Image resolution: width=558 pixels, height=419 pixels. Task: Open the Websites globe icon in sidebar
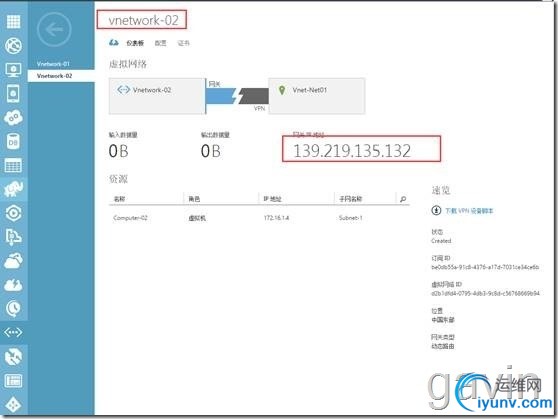13,46
